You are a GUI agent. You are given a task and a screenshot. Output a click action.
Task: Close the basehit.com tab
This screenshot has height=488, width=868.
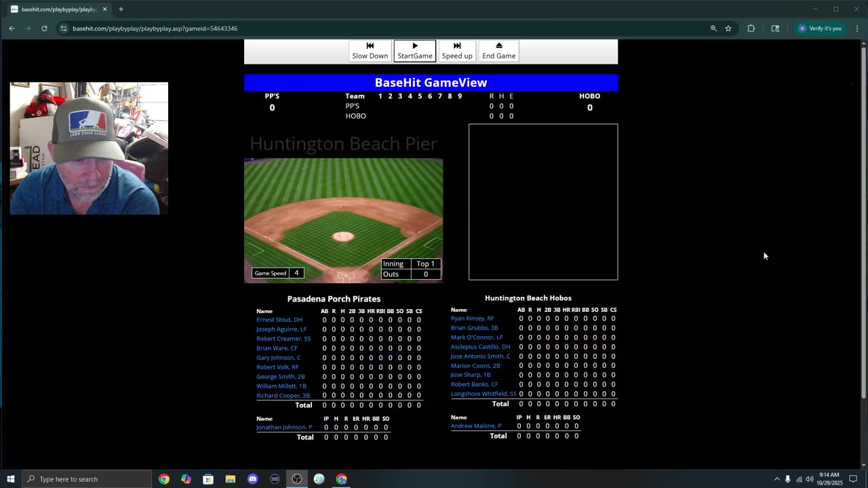coord(105,9)
